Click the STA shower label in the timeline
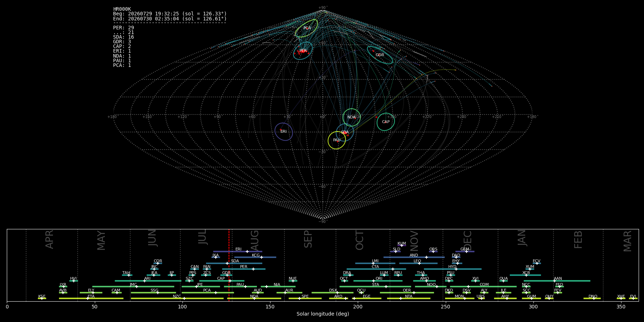The image size is (644, 322). pos(375,285)
